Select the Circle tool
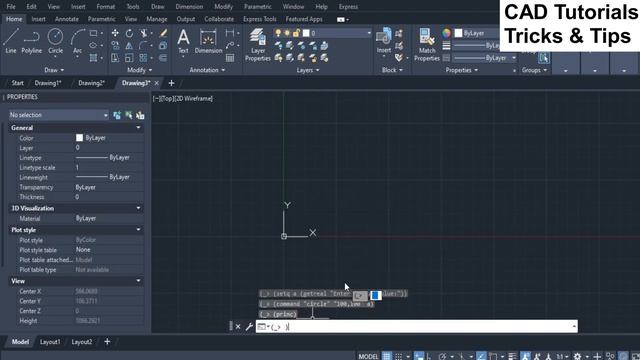Viewport: 640px width, 360px height. pos(56,41)
